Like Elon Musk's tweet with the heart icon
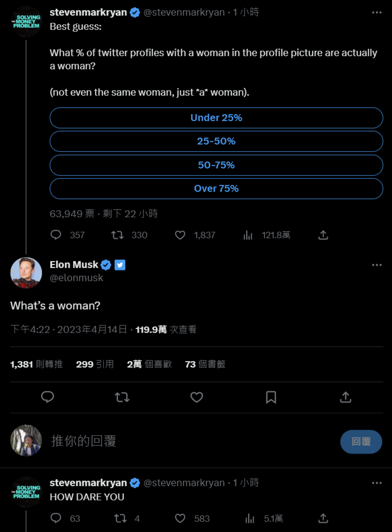 click(x=196, y=397)
